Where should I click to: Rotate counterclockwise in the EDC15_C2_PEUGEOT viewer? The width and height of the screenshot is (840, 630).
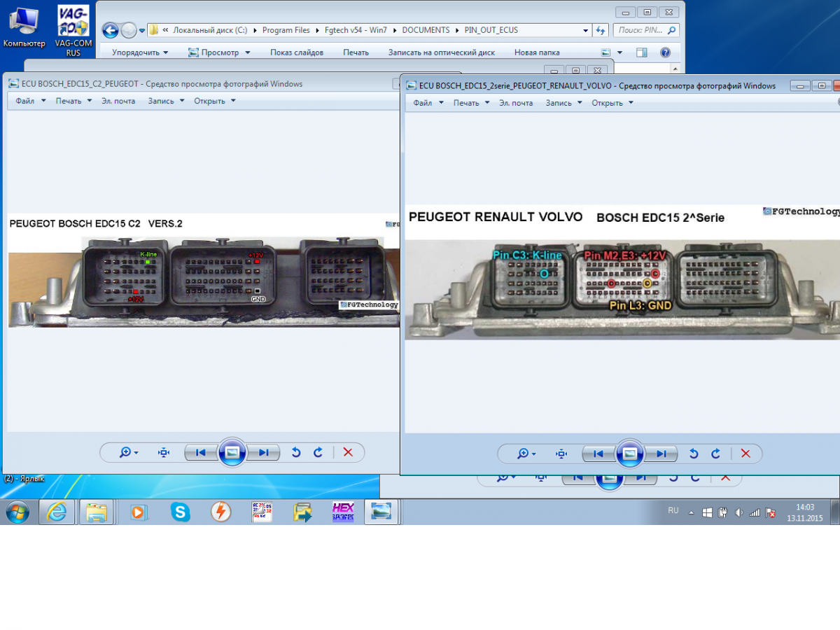tap(296, 453)
